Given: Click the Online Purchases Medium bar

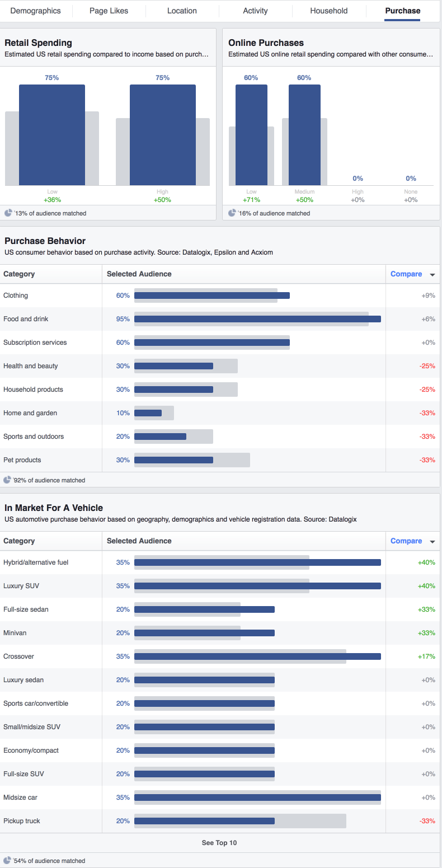Looking at the screenshot, I should click(x=304, y=135).
